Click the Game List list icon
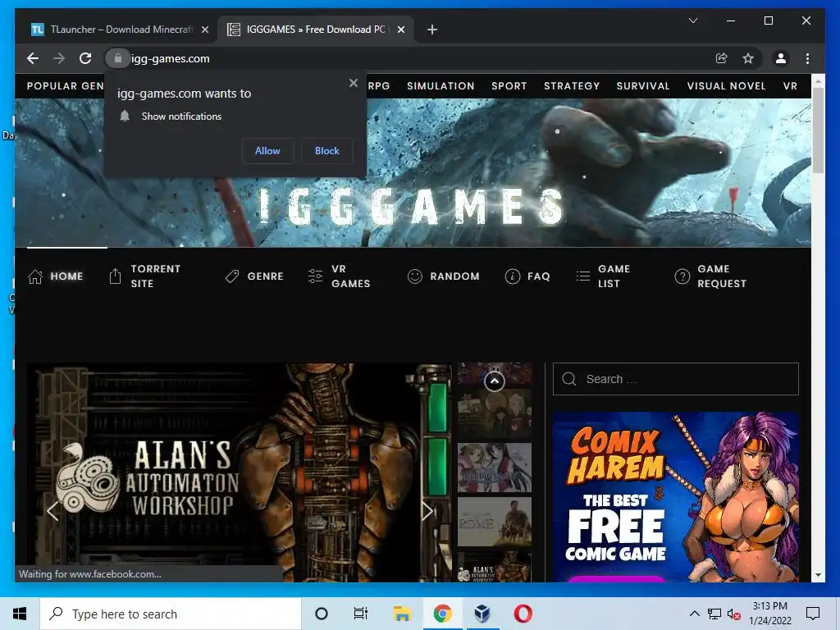This screenshot has height=630, width=840. 583,276
